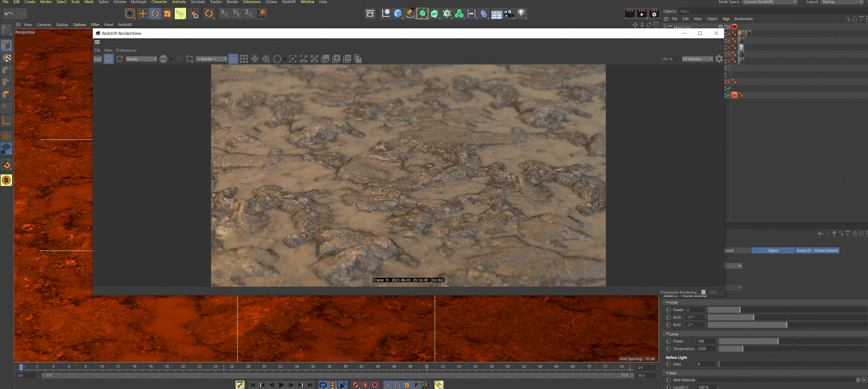Toggle animation keyframe dot for HDRI Power
Viewport: 868px width, 389px height.
(668, 310)
